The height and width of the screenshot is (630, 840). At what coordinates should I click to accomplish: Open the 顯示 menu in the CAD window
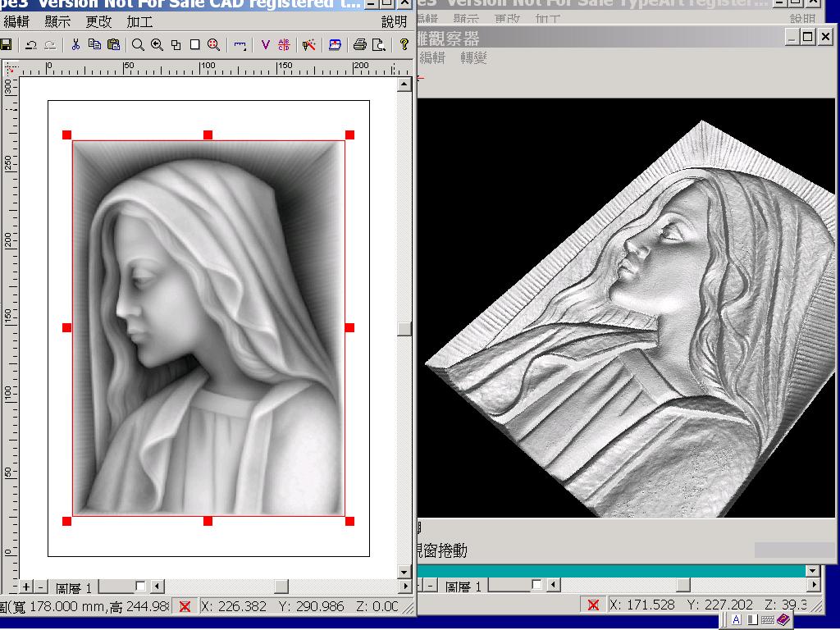point(57,22)
